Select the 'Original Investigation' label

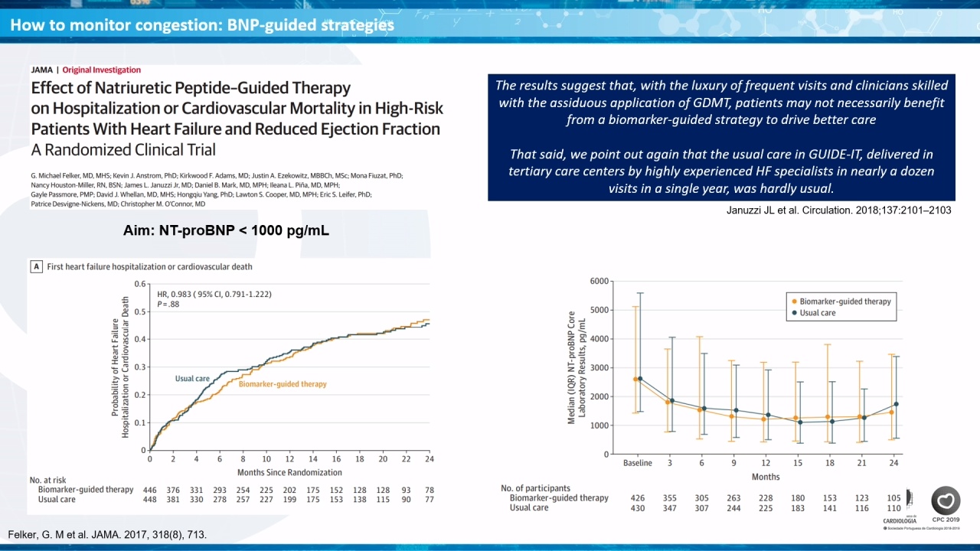[x=102, y=70]
